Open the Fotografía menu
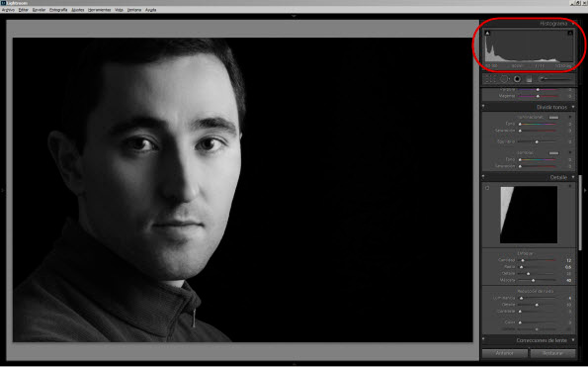Viewport: 588px width, 367px height. 58,10
